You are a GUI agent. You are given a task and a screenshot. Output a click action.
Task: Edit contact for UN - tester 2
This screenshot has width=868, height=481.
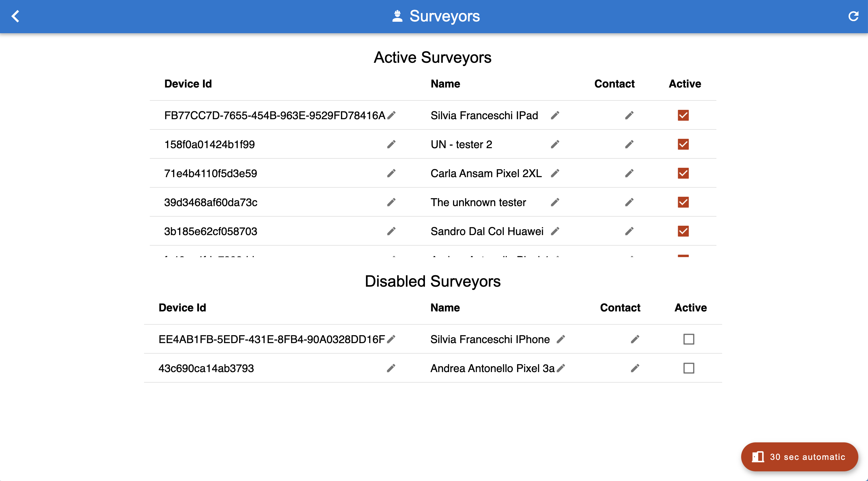(x=629, y=145)
